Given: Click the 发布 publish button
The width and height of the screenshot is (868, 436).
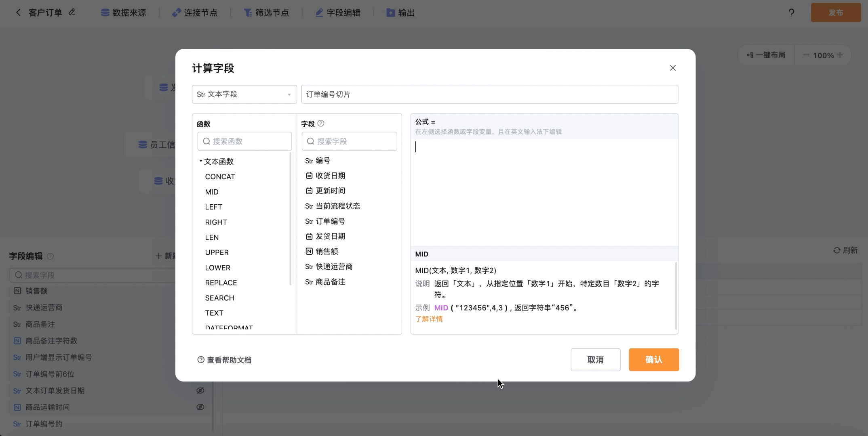Looking at the screenshot, I should click(x=836, y=13).
